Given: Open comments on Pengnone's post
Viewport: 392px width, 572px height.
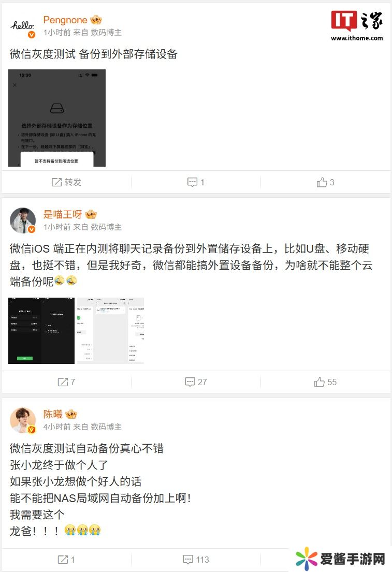Looking at the screenshot, I should pos(196,182).
